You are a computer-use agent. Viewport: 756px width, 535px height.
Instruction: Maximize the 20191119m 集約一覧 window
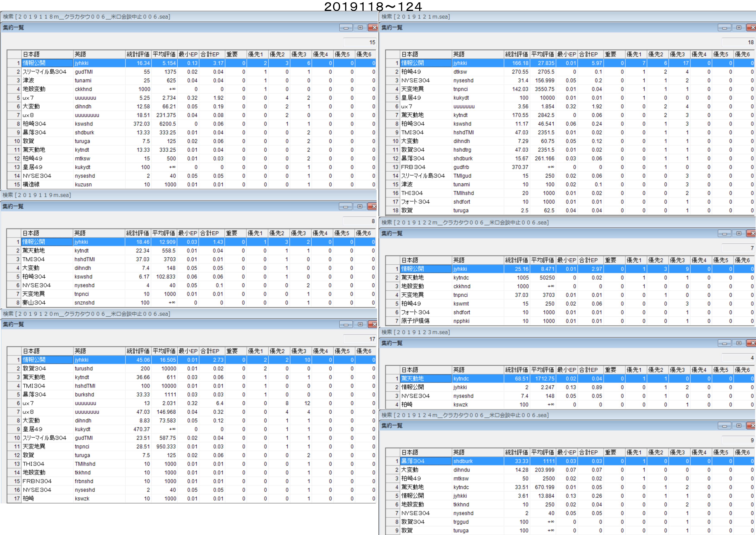pos(360,206)
